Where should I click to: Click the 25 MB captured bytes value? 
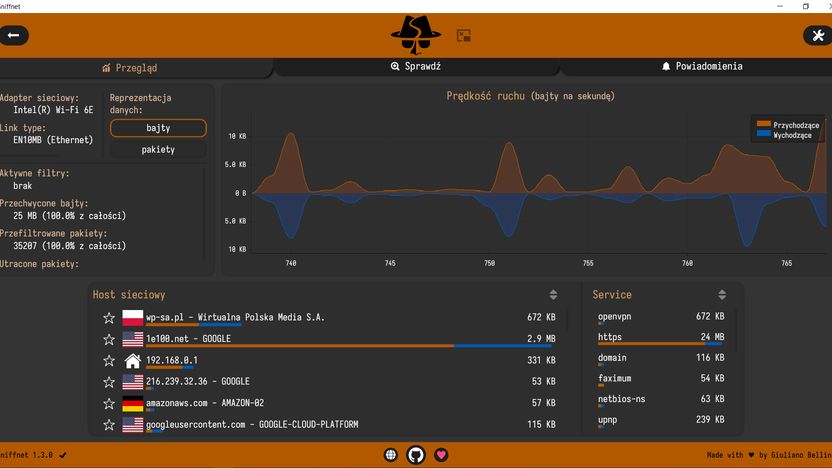click(70, 216)
